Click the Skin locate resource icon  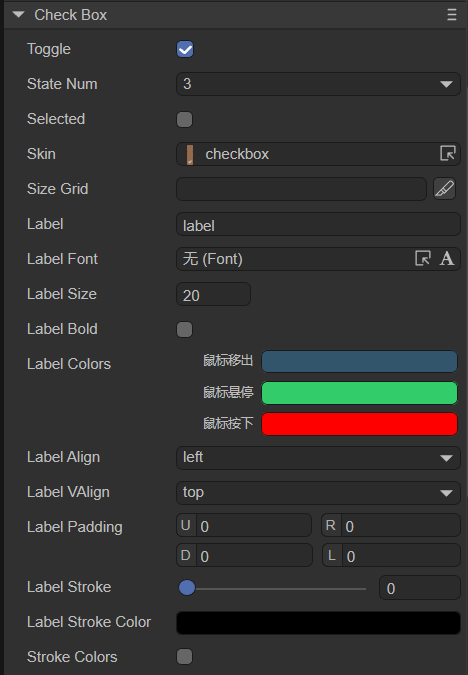pos(448,153)
